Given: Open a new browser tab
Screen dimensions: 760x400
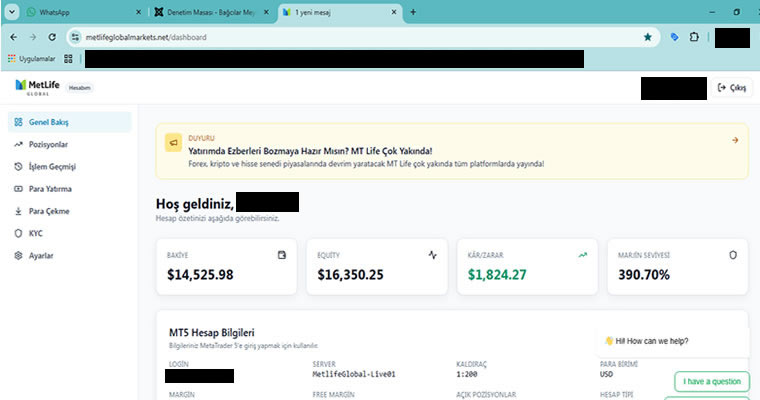Looking at the screenshot, I should click(413, 12).
